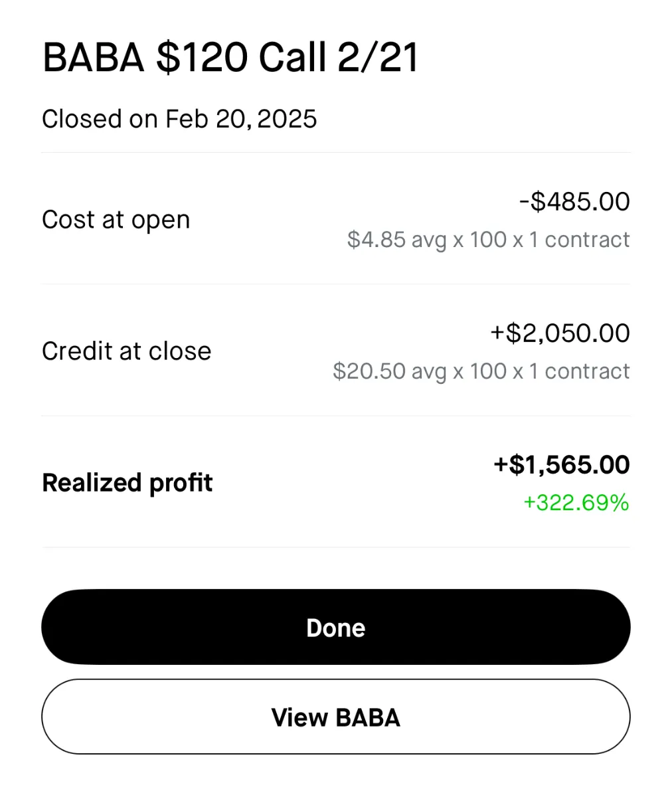
Task: Select the 2/21 expiration in the heading
Action: coord(378,58)
